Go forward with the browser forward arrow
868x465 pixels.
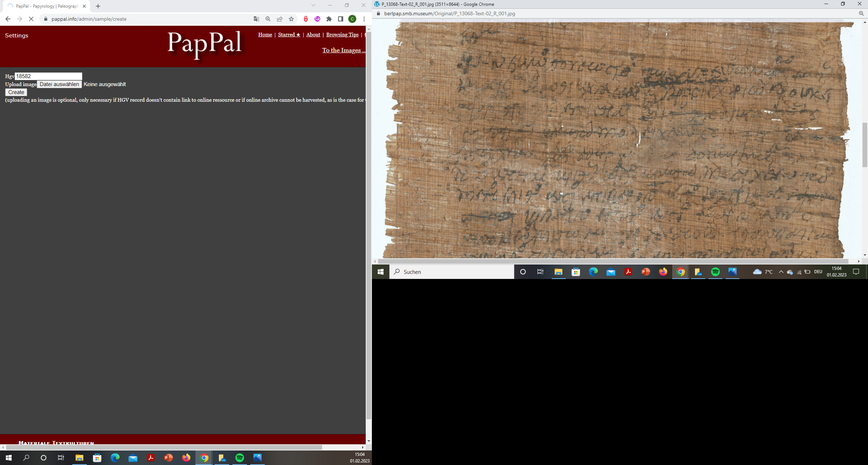[x=20, y=19]
